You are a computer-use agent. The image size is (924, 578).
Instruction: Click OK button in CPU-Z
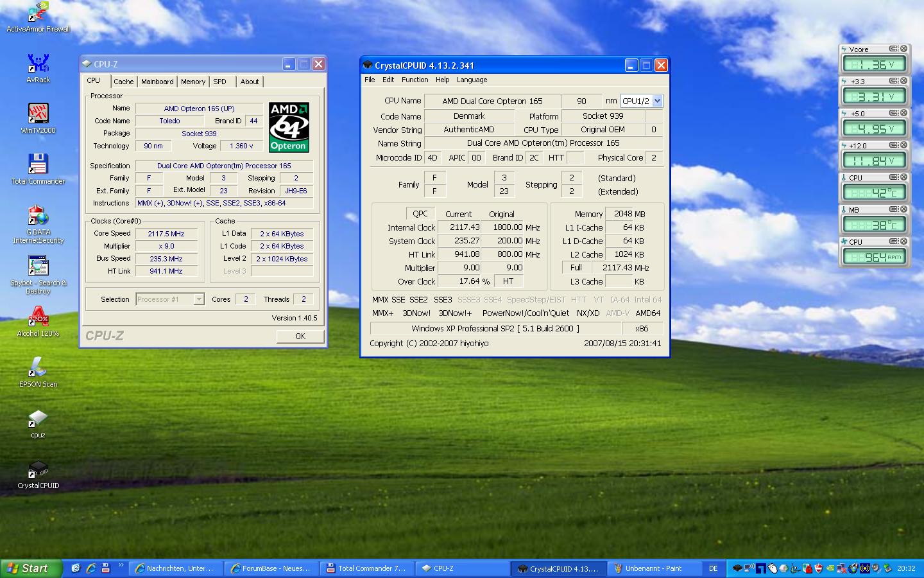[x=300, y=336]
